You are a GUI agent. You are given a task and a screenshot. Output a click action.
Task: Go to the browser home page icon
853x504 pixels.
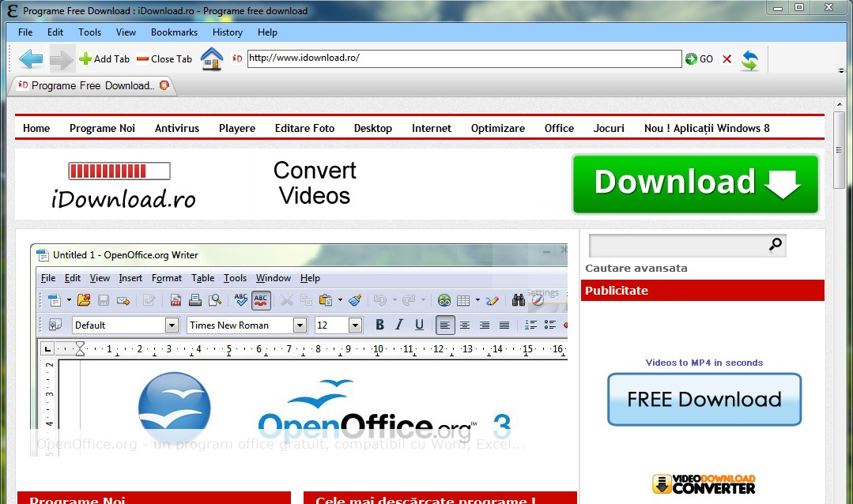[212, 58]
